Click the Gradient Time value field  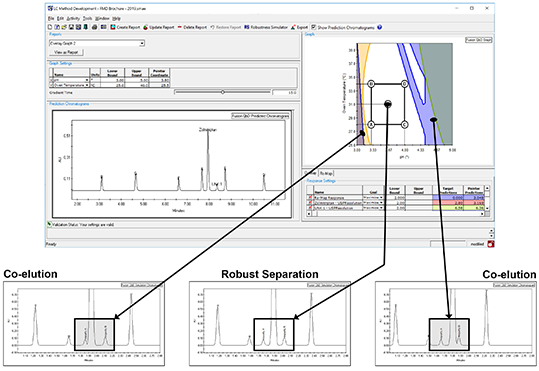tap(284, 92)
